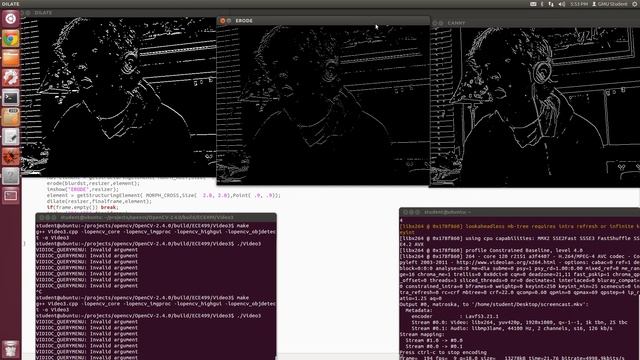This screenshot has height=360, width=640.
Task: Open the launcher icon with notification badge
Action: tap(11, 118)
